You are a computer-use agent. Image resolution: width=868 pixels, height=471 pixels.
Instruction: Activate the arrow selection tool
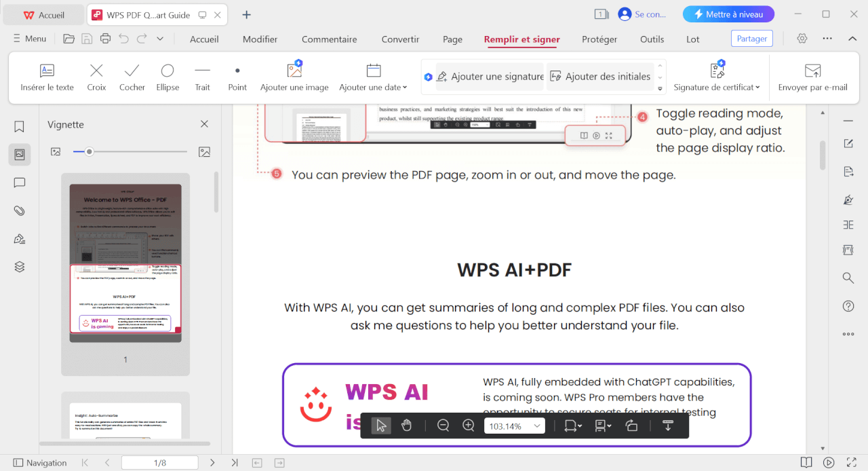tap(381, 426)
